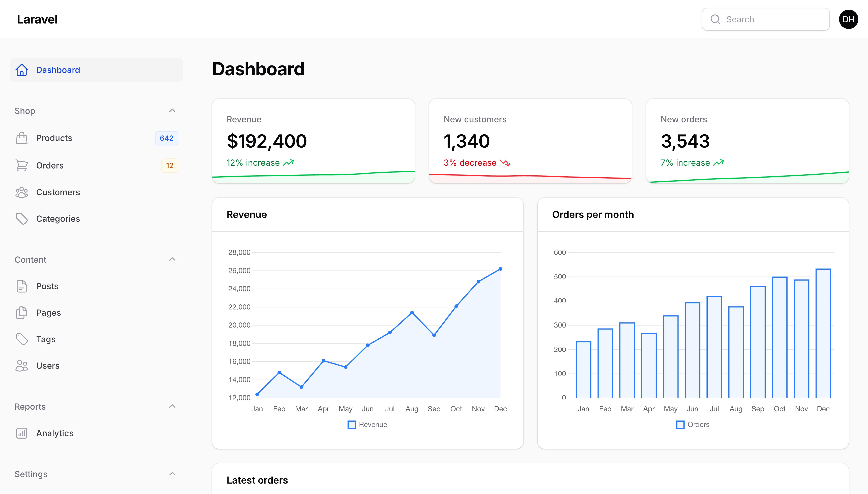Click the "Latest orders" heading
This screenshot has height=494, width=868.
(257, 480)
